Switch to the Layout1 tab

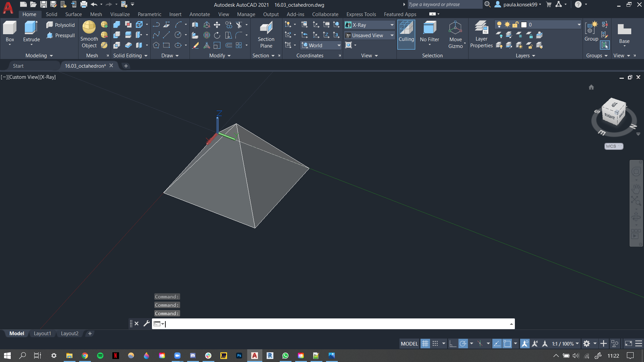pyautogui.click(x=42, y=334)
